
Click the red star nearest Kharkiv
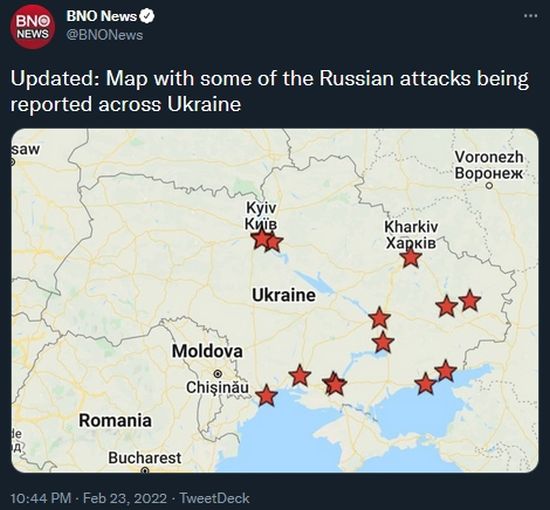tap(411, 258)
